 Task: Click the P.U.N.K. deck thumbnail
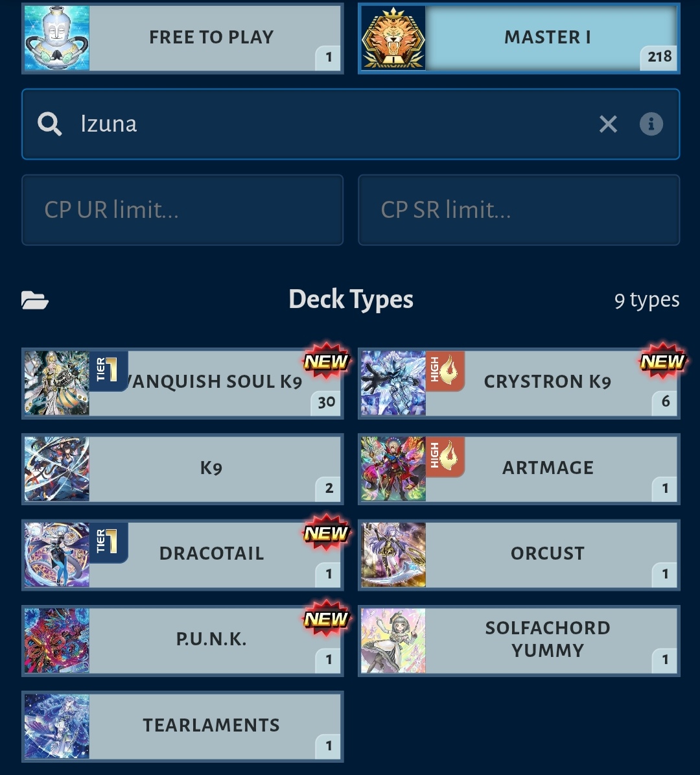[57, 641]
